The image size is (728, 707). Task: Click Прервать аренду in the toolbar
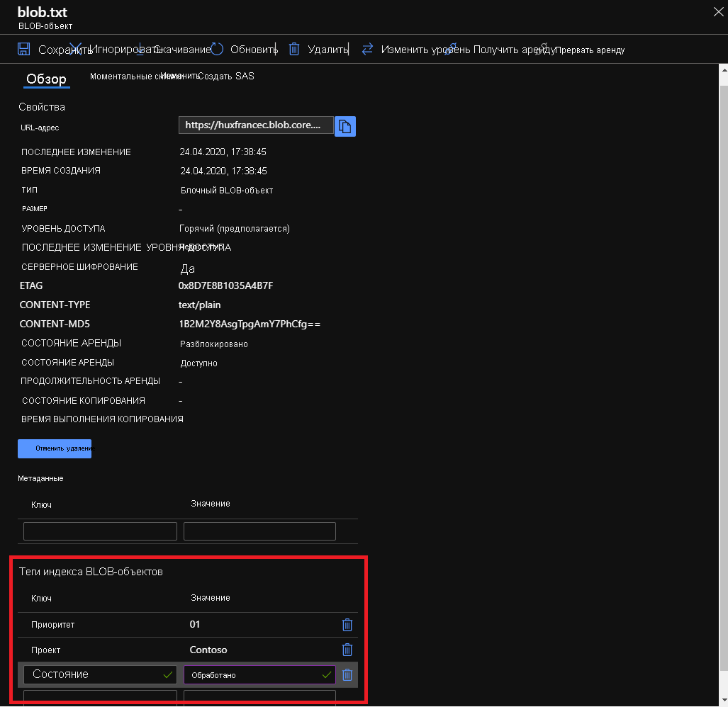click(x=590, y=50)
